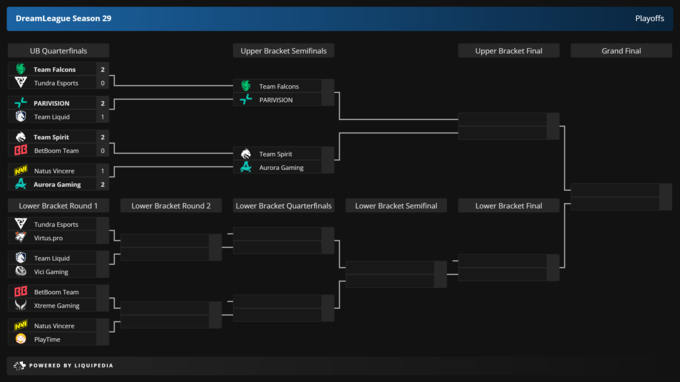Select the Lower Bracket Quarterfinals header

pos(284,206)
